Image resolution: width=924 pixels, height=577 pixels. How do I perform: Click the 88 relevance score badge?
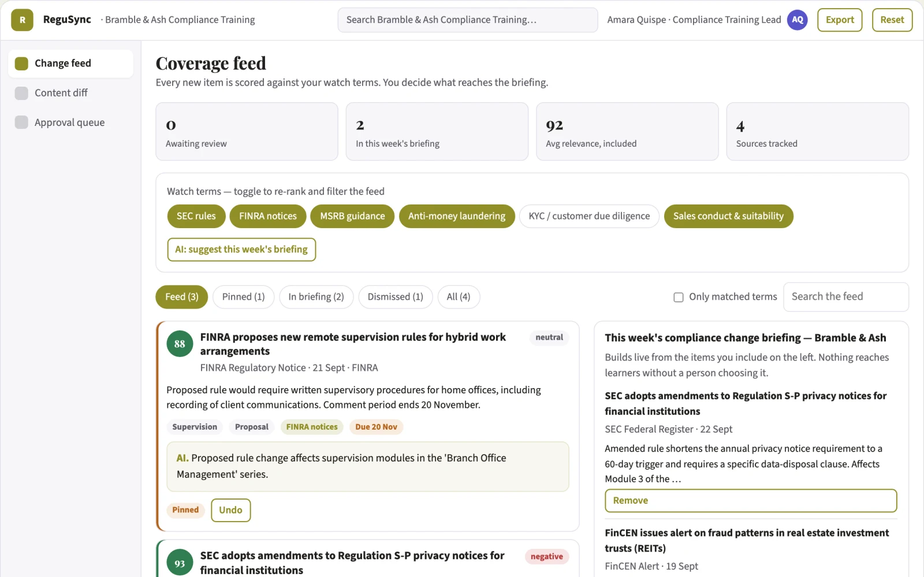(x=180, y=344)
